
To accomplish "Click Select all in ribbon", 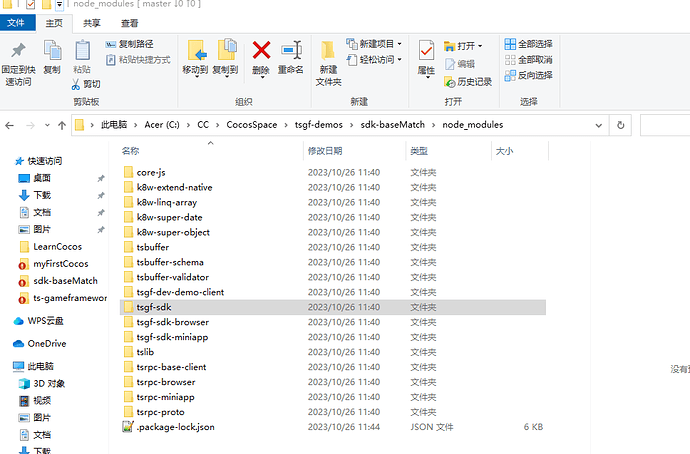I will coord(529,44).
